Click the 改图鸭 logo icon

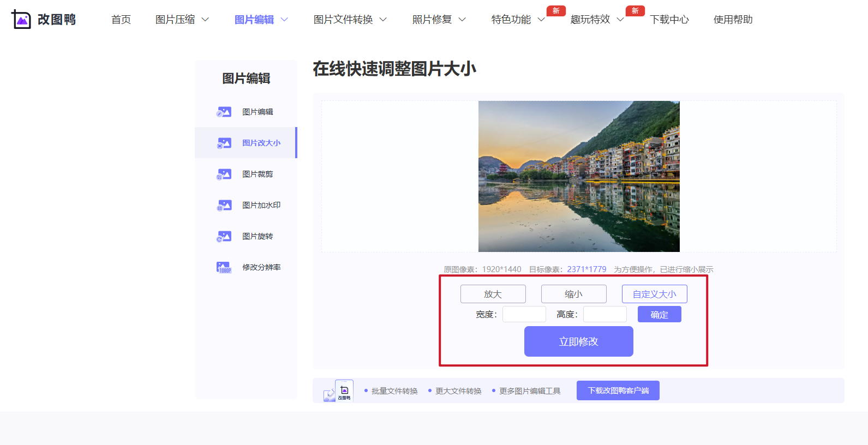(x=21, y=20)
